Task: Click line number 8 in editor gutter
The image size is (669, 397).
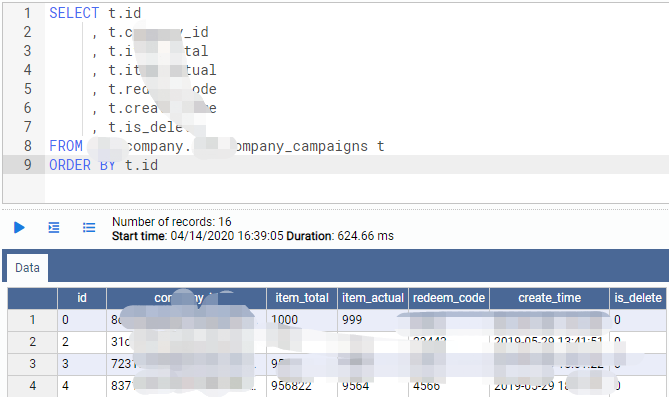Action: click(x=27, y=146)
